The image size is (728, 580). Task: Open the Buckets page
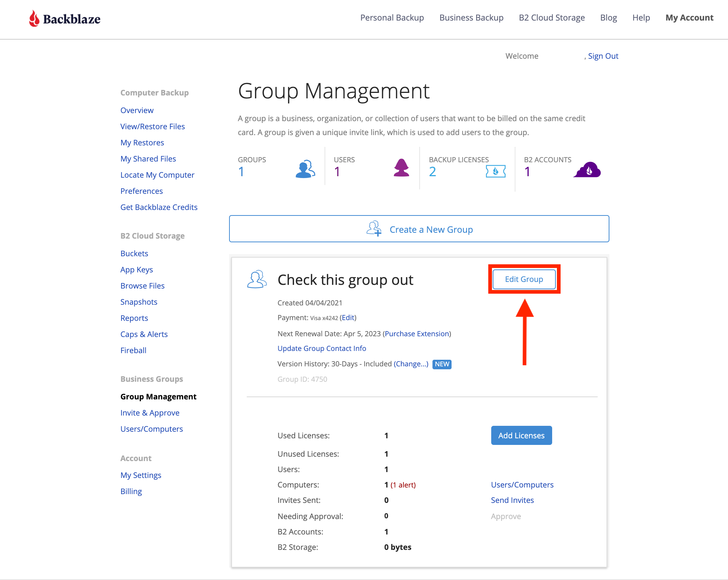(134, 253)
